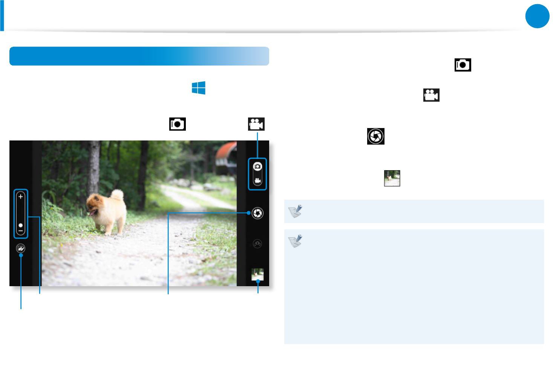Click the pencil note icon in the smaller note box
The image size is (553, 392).
click(x=295, y=212)
